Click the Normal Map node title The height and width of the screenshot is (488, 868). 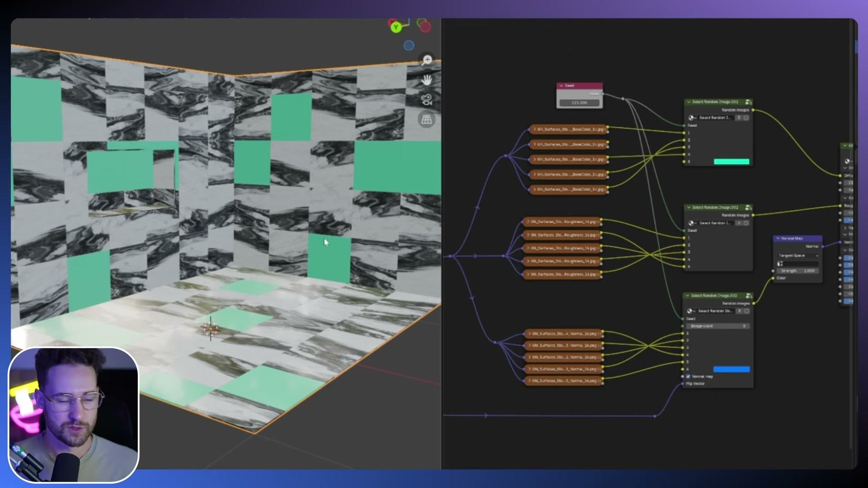point(792,238)
